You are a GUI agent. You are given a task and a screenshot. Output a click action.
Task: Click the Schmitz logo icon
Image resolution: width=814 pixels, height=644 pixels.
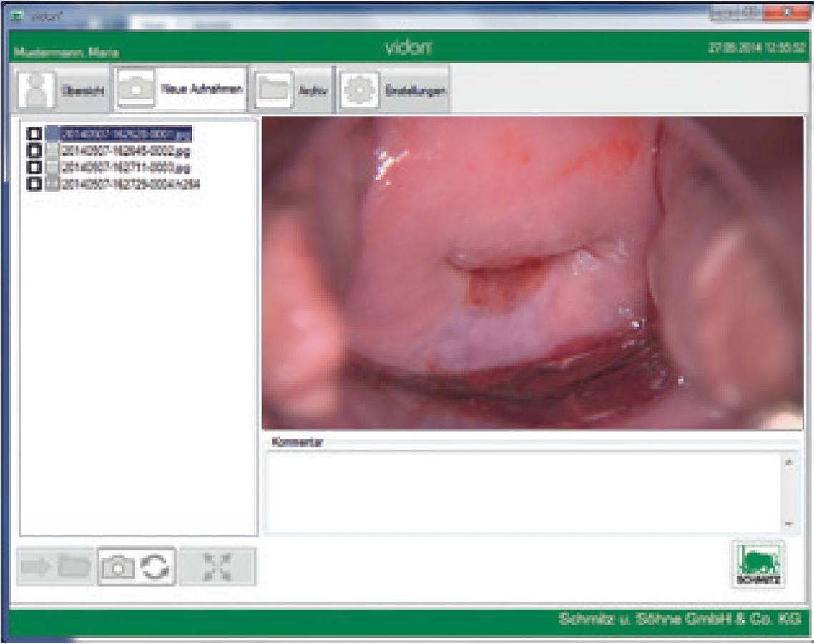[757, 565]
